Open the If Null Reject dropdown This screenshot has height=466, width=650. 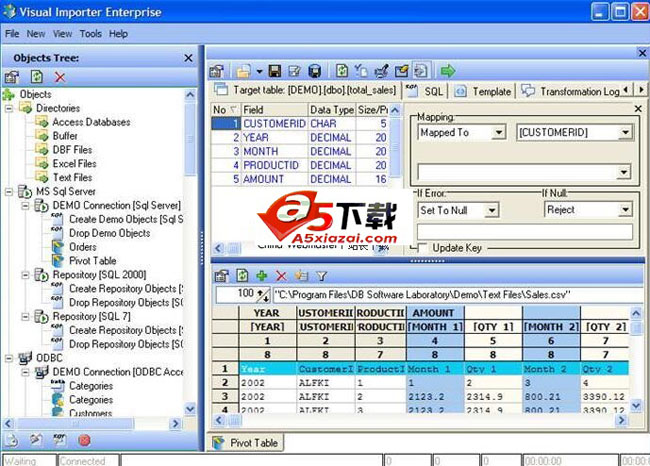tap(625, 210)
